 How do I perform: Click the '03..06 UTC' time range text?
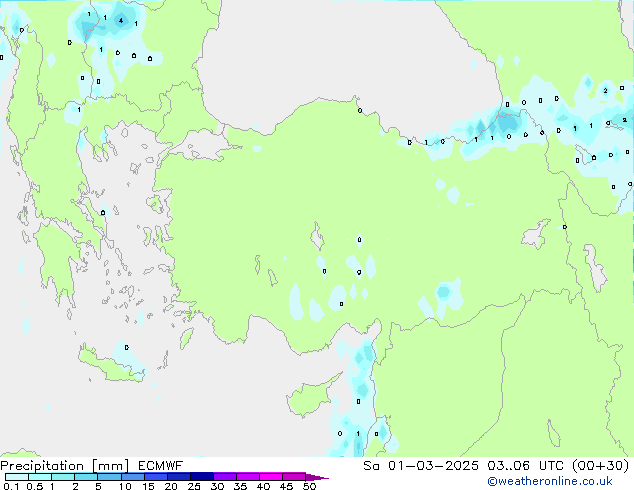525,466
